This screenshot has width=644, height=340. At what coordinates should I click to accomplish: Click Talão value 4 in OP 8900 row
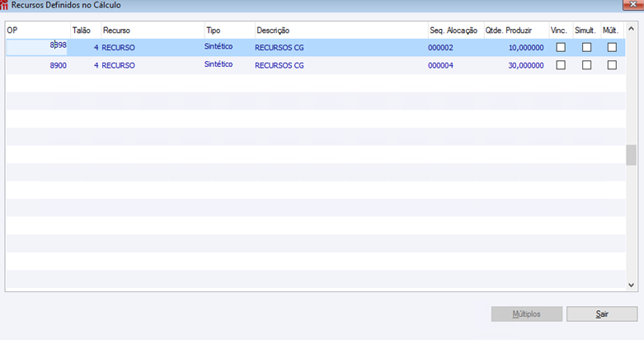pos(96,65)
